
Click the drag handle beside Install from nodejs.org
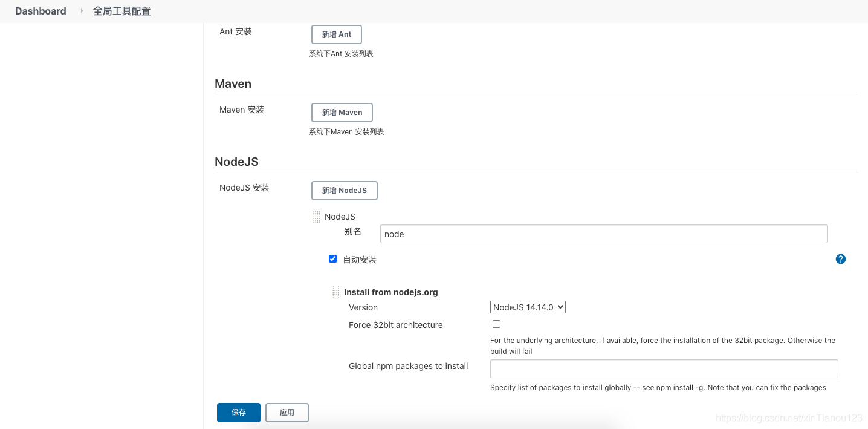tap(336, 292)
